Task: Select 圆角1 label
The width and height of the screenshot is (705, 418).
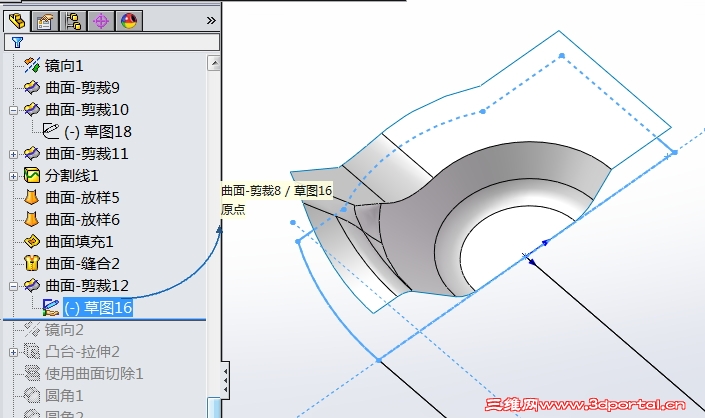Action: click(x=64, y=396)
